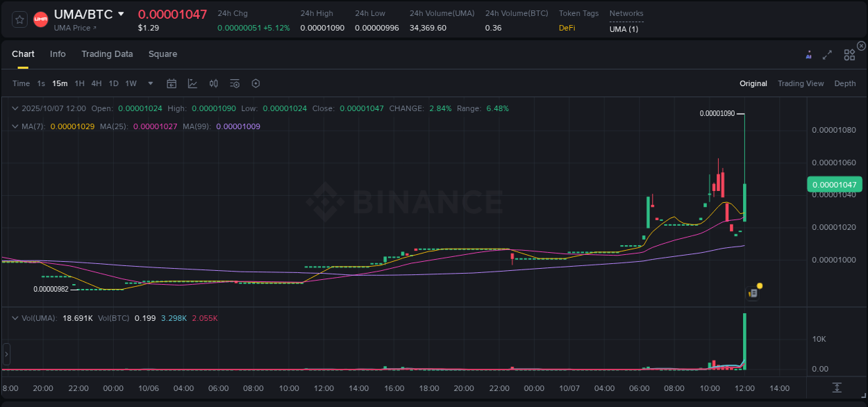Viewport: 868px width, 407px height.
Task: Open the chart type line icon
Action: [192, 83]
